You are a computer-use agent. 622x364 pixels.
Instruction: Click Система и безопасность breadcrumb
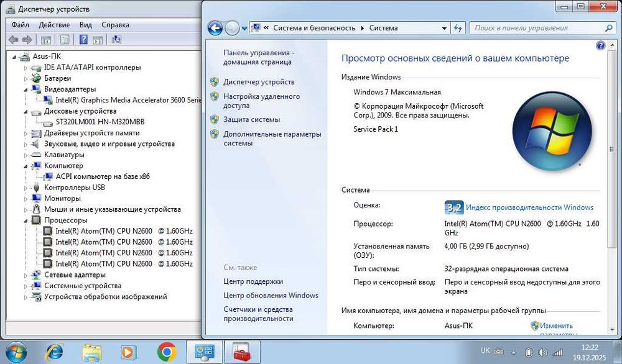pyautogui.click(x=314, y=28)
